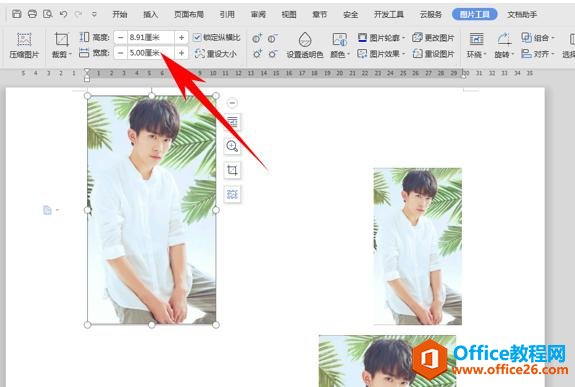Click the floating layout options icon beside picture

point(232,122)
